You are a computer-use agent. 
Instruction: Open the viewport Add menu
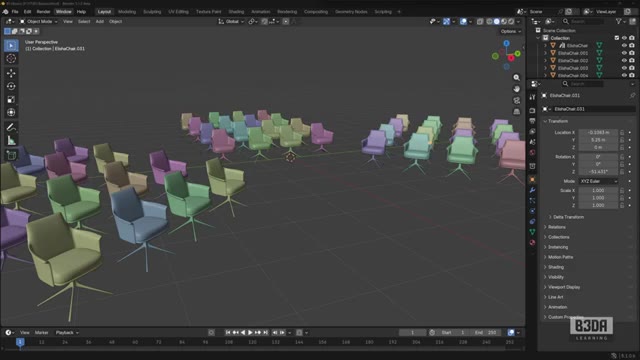(100, 21)
